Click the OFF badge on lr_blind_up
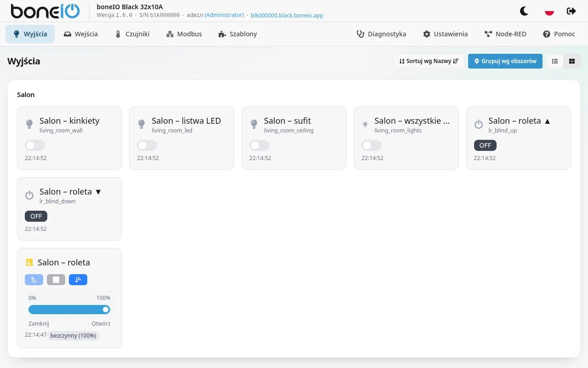The height and width of the screenshot is (368, 588). pos(485,145)
